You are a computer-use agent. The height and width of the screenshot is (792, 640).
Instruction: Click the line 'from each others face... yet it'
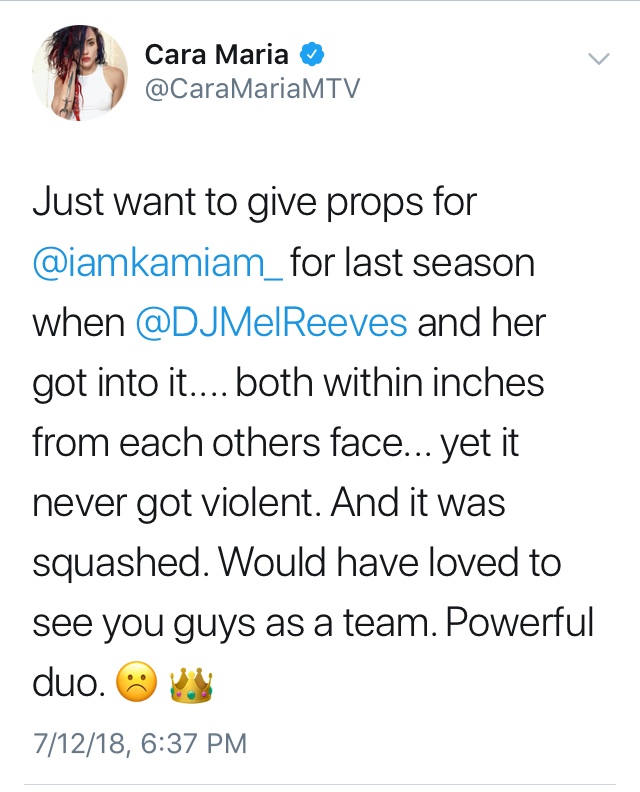coord(276,443)
